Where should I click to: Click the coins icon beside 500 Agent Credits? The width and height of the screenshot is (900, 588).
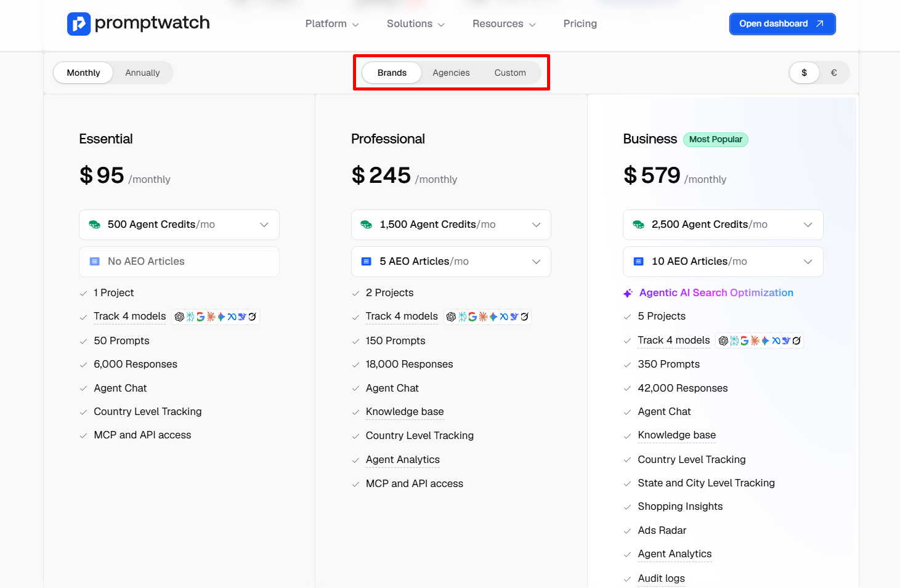(x=94, y=225)
